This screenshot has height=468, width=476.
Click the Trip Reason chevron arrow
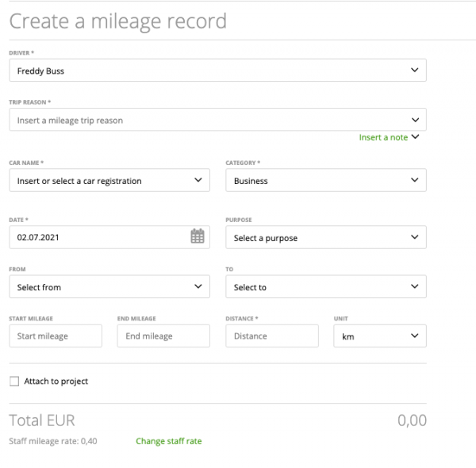[x=415, y=120]
